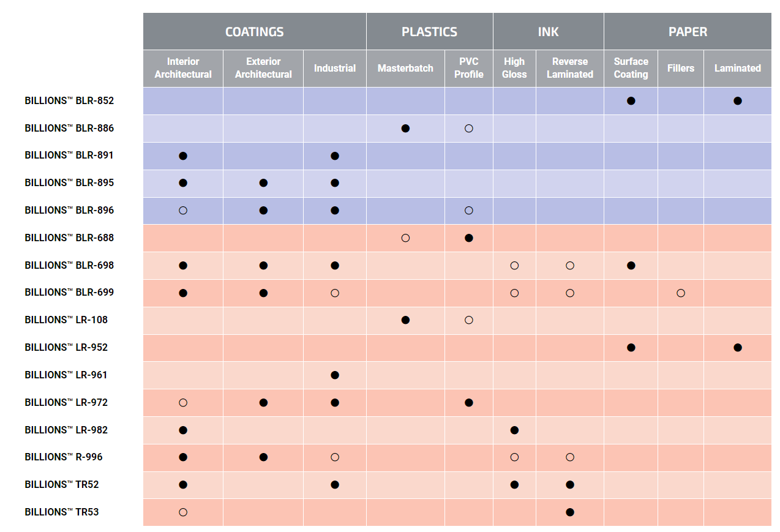Click the BILLIONS BLR-895 row label
The height and width of the screenshot is (532, 780).
click(69, 183)
